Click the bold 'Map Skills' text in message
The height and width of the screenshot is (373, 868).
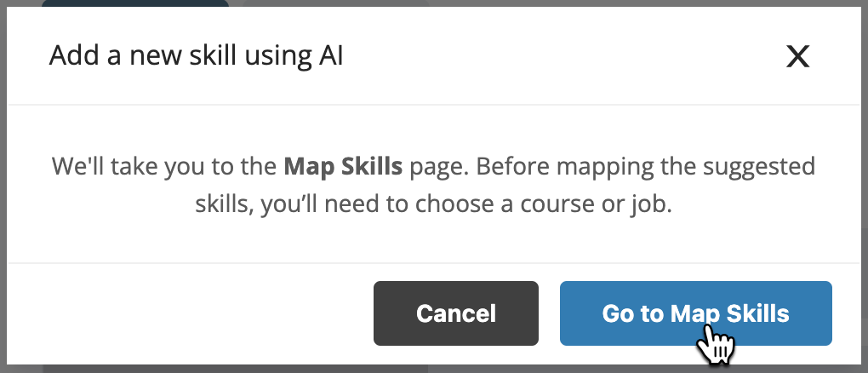coord(343,166)
